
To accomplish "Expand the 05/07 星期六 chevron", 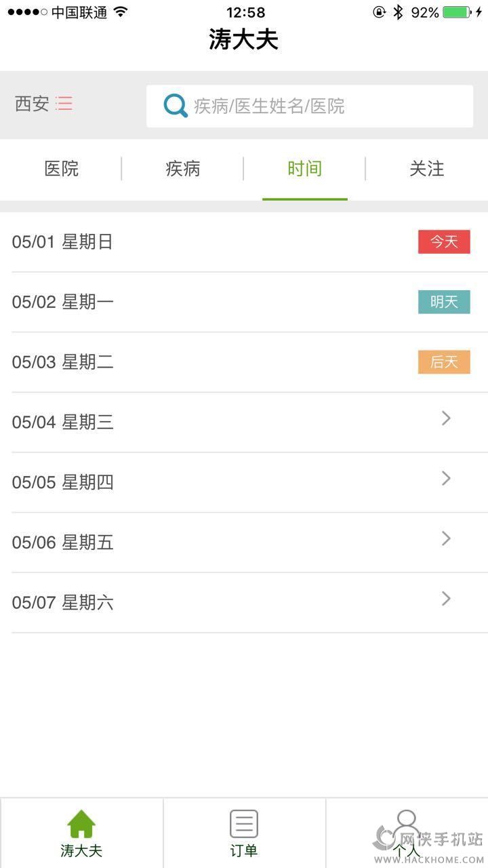I will coord(446,599).
